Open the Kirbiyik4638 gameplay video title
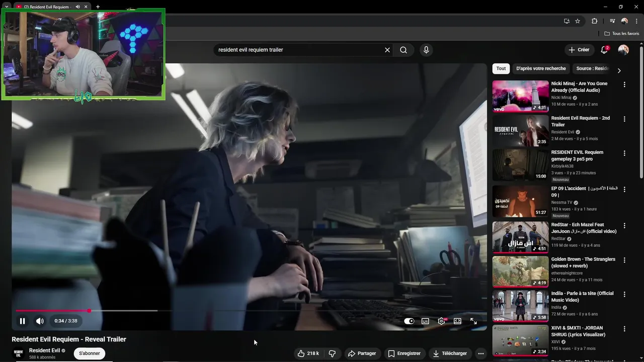 point(577,155)
